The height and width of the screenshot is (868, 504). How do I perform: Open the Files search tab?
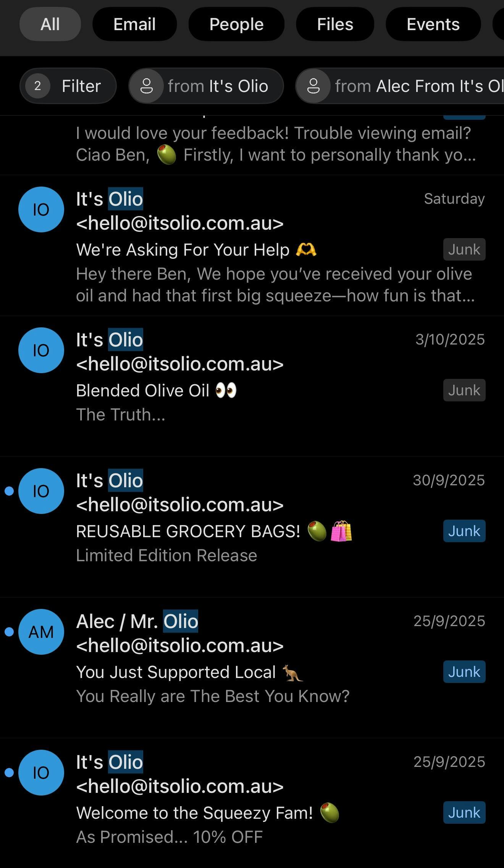tap(335, 24)
